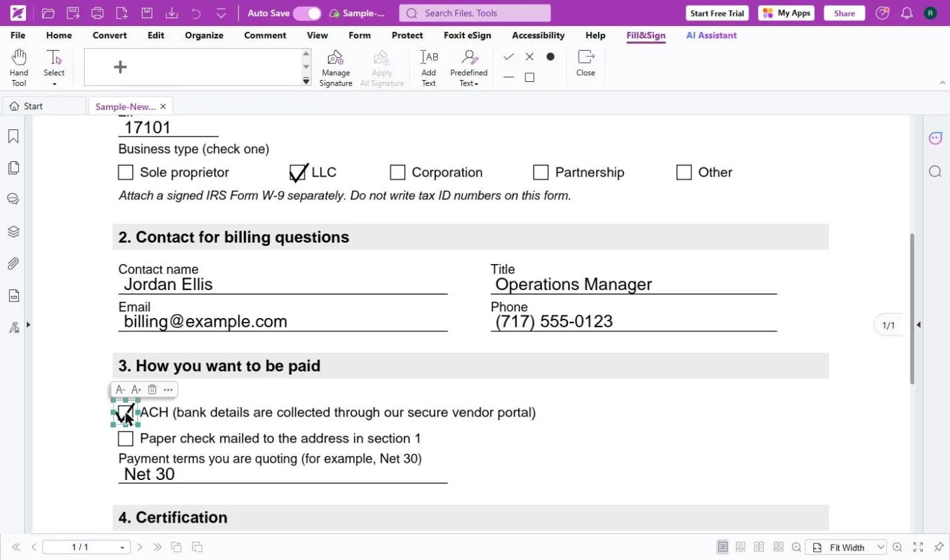Image resolution: width=950 pixels, height=560 pixels.
Task: Open My Apps
Action: [786, 13]
